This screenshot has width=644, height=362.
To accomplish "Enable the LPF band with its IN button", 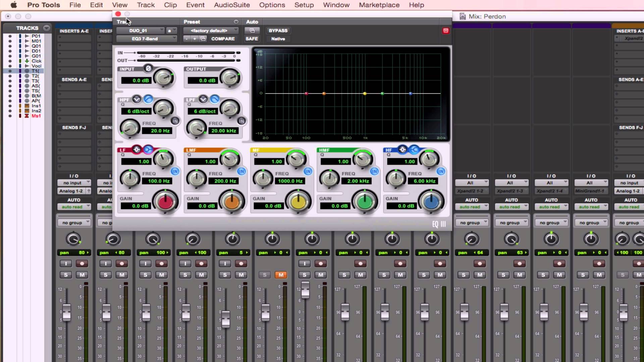I will 241,121.
